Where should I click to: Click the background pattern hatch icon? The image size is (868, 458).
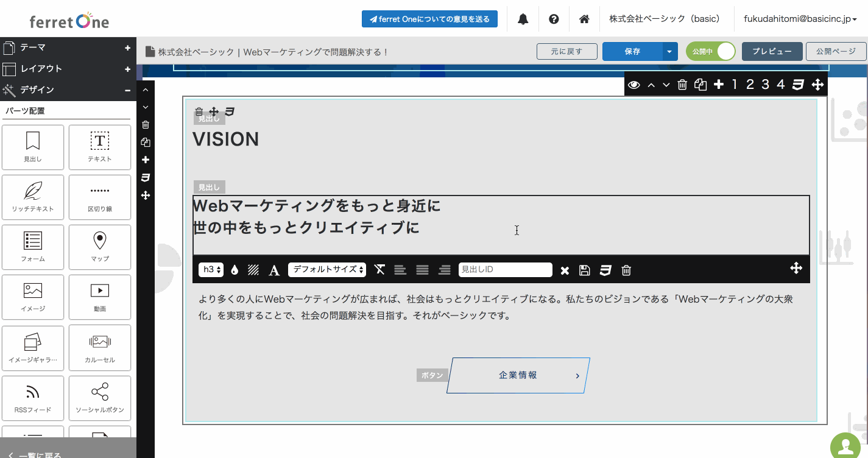(253, 270)
